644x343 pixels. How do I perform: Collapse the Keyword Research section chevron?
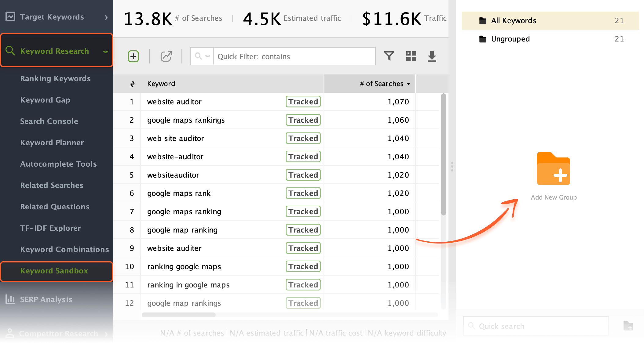106,51
